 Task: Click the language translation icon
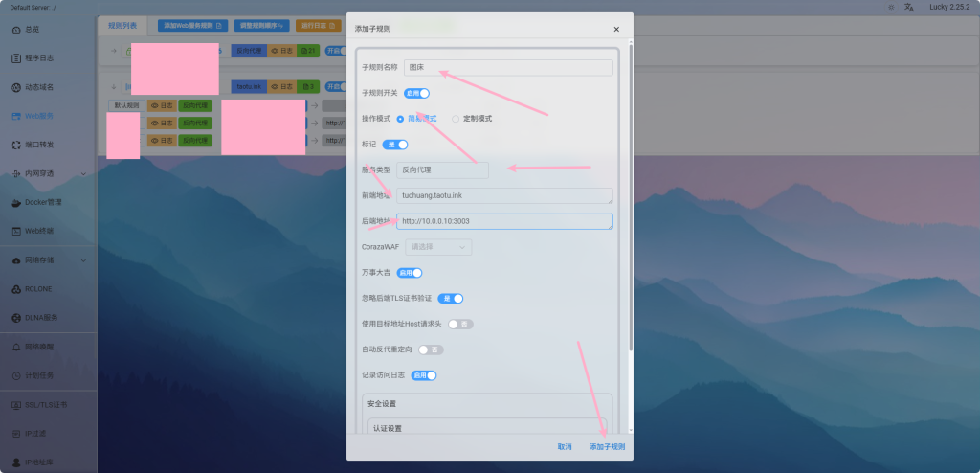point(909,8)
